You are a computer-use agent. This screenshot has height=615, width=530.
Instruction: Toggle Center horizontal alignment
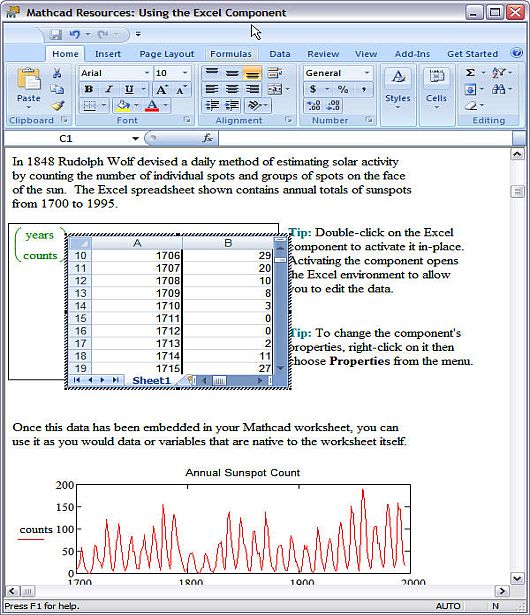(x=232, y=89)
